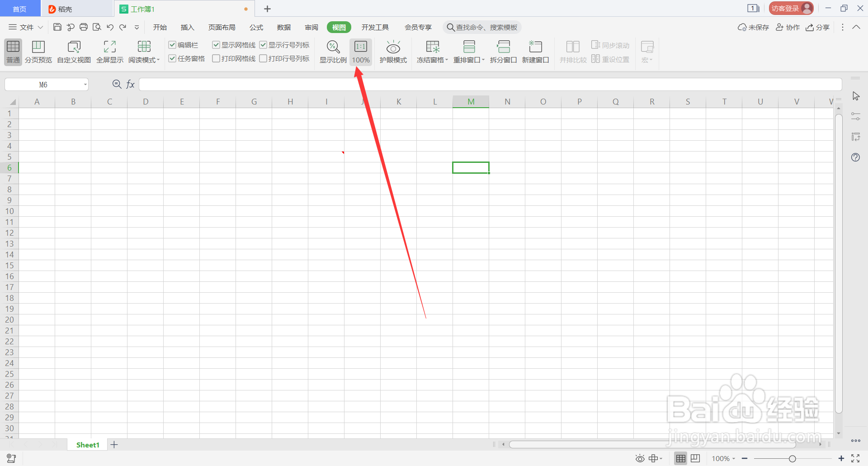This screenshot has height=466, width=868.
Task: Click 拆分窗口 split window
Action: [503, 52]
